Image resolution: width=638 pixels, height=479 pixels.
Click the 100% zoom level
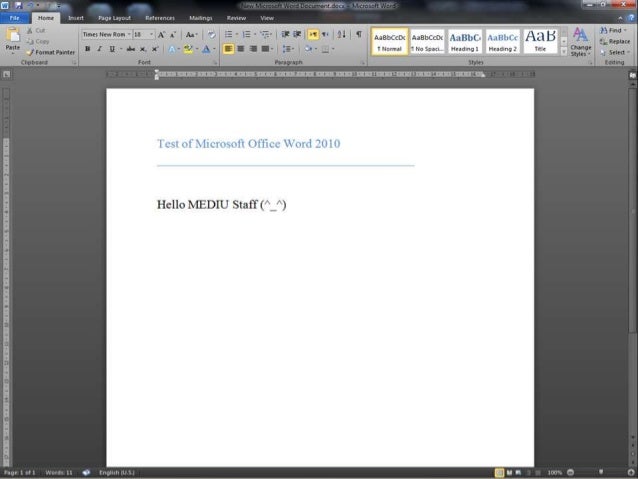(x=554, y=472)
